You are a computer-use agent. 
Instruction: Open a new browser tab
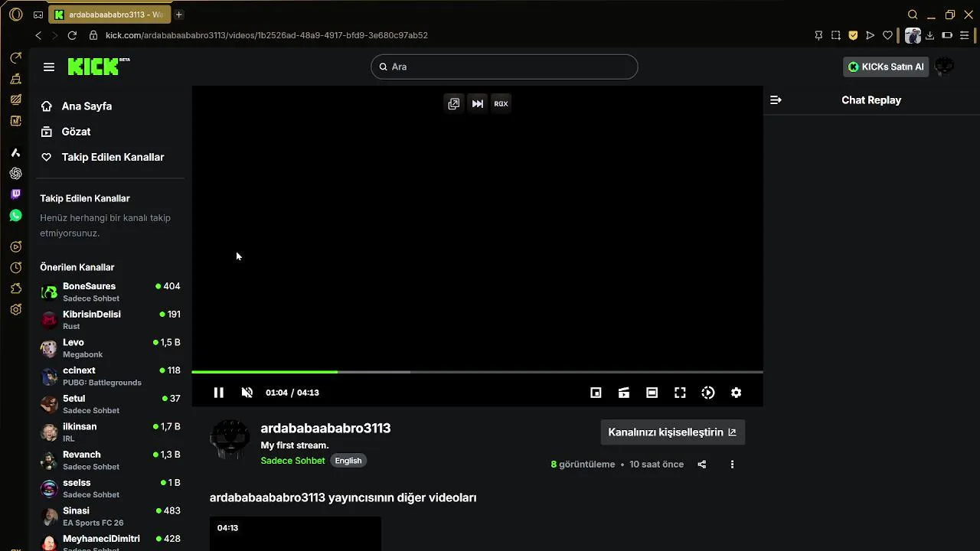pyautogui.click(x=178, y=15)
